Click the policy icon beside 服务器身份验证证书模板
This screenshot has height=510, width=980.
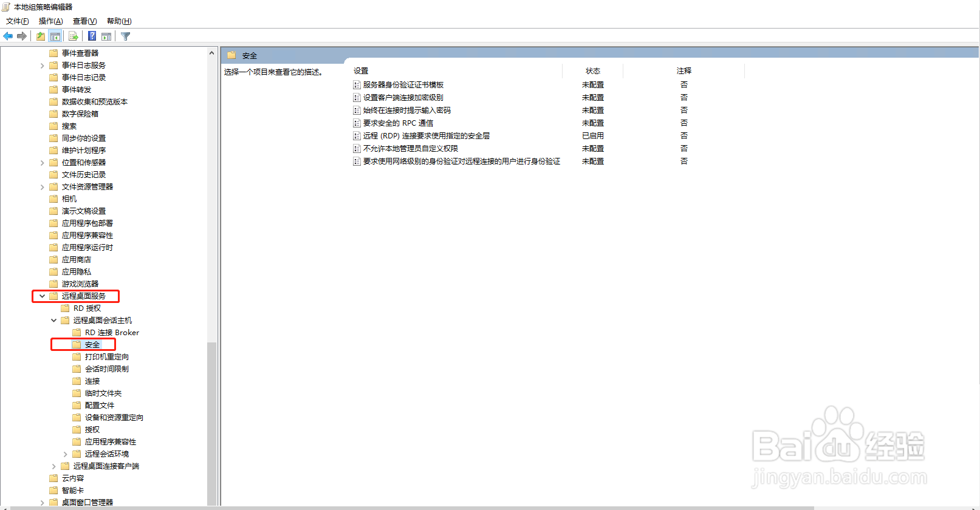(357, 85)
